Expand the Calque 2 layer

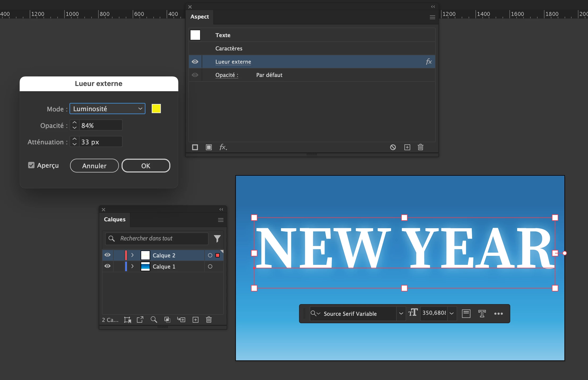132,255
